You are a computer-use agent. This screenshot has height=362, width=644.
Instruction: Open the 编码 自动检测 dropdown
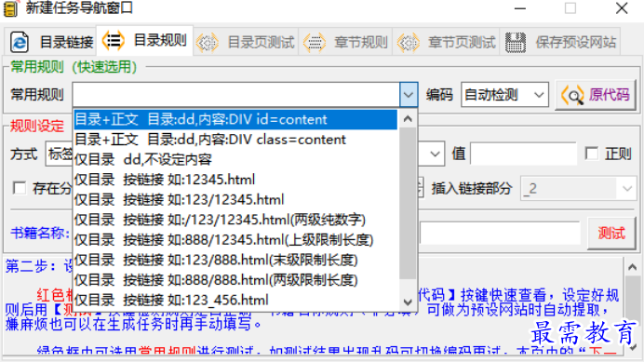click(504, 95)
